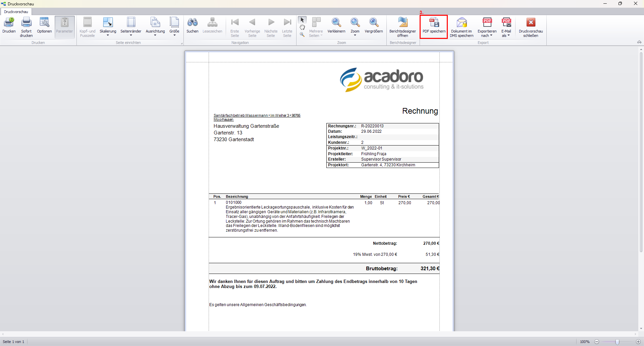The image size is (644, 346).
Task: Open the Suchen binoculars search
Action: point(193,23)
